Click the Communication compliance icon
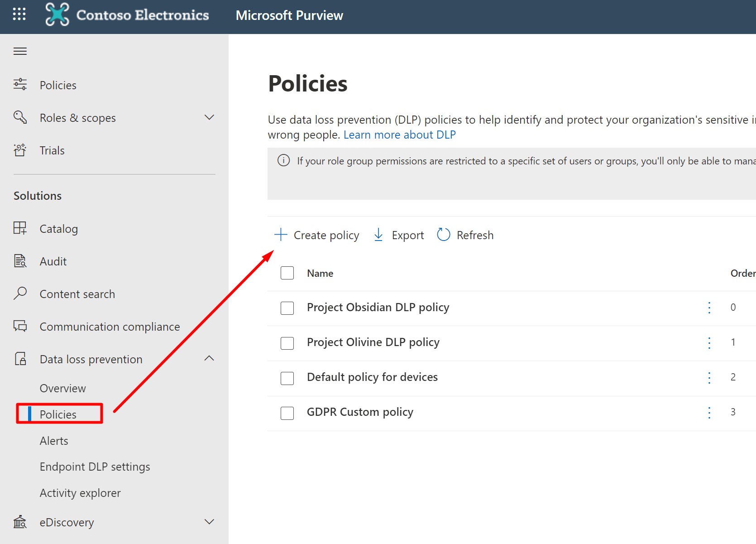This screenshot has width=756, height=544. click(x=20, y=326)
